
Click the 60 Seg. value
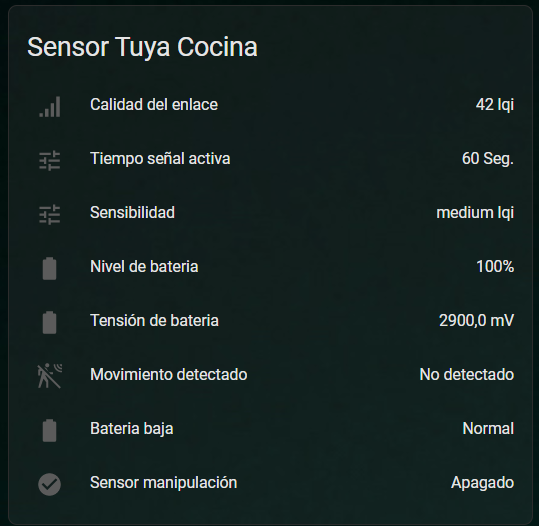[488, 159]
